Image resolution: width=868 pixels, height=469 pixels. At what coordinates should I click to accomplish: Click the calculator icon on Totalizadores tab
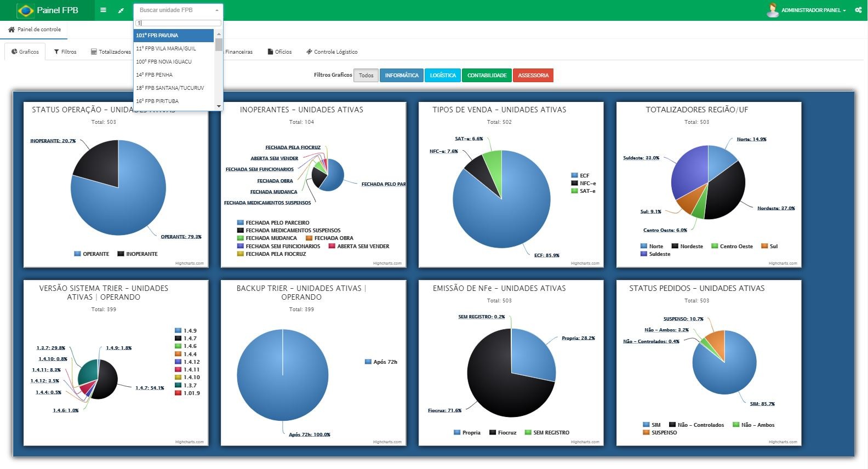click(x=94, y=52)
